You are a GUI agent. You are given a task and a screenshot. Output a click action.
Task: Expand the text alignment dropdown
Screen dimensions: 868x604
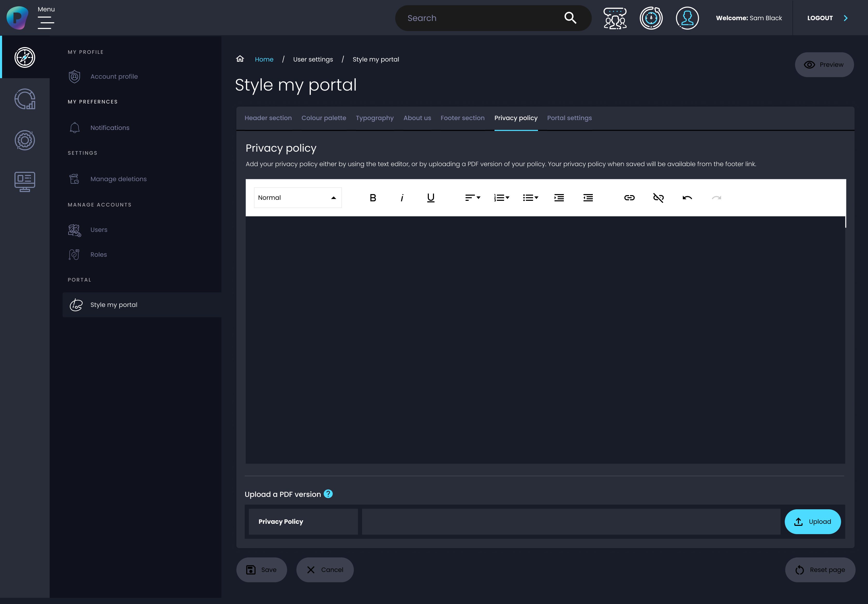click(x=473, y=198)
